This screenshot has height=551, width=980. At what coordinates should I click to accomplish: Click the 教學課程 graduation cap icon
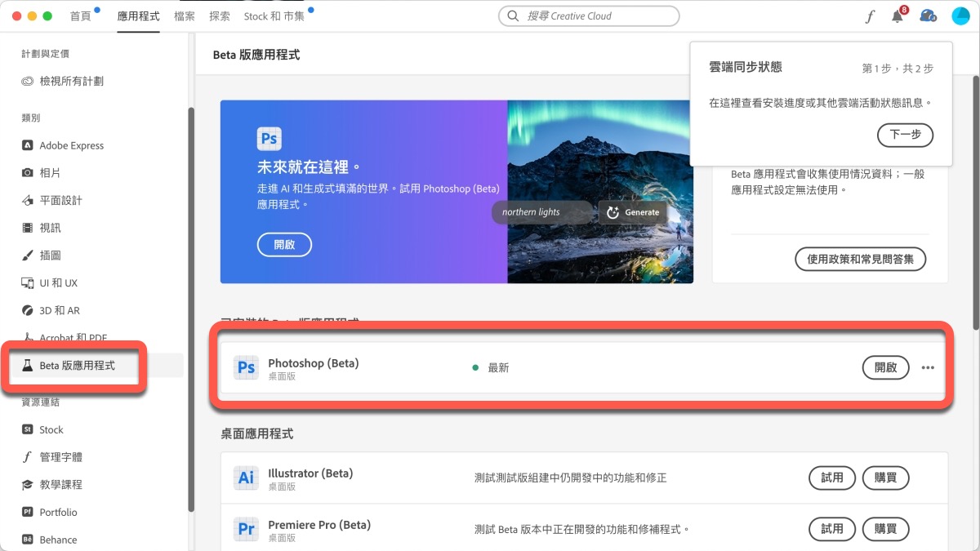[27, 485]
